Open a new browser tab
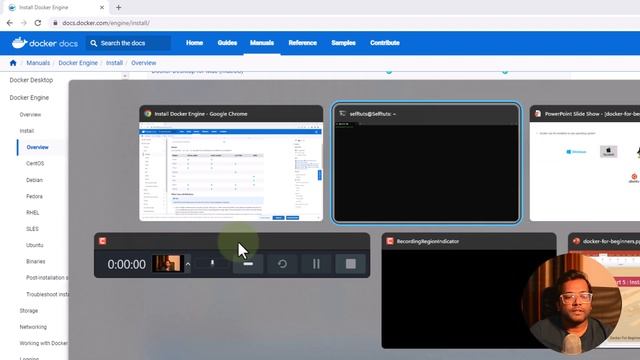Viewport: 640px width, 360px height. [x=118, y=7]
